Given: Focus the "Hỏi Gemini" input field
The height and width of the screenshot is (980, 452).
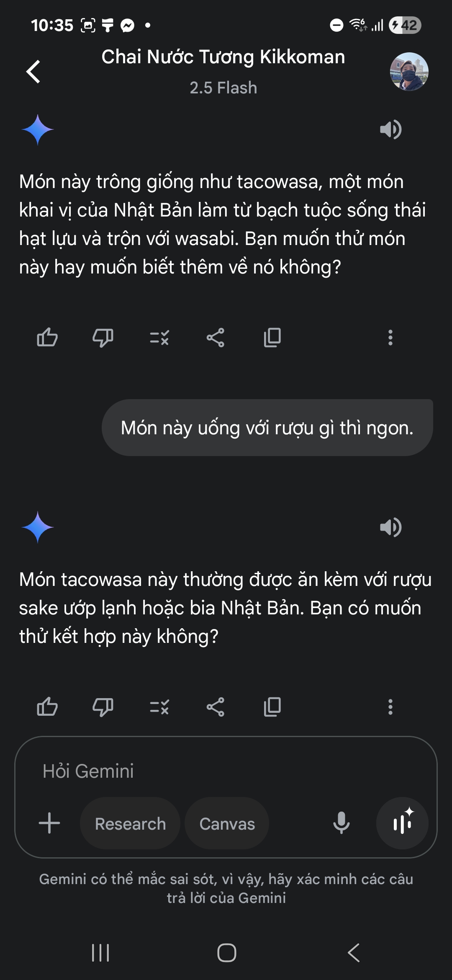Looking at the screenshot, I should pyautogui.click(x=209, y=771).
